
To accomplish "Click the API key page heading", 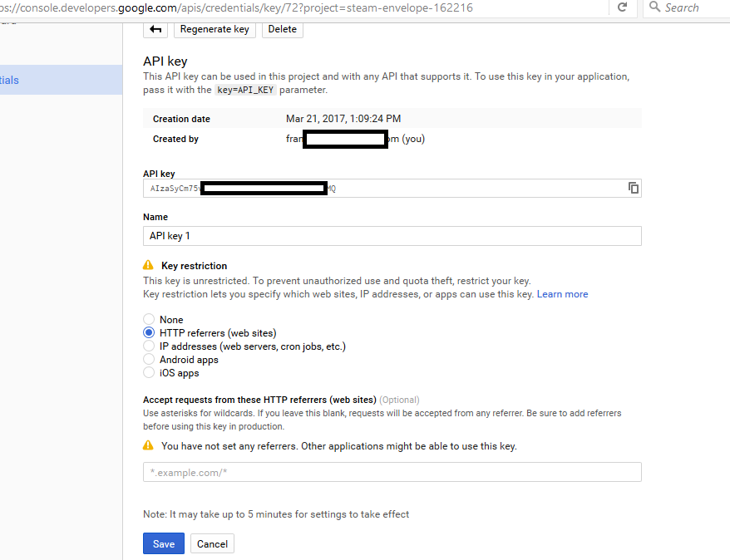I will tap(165, 61).
